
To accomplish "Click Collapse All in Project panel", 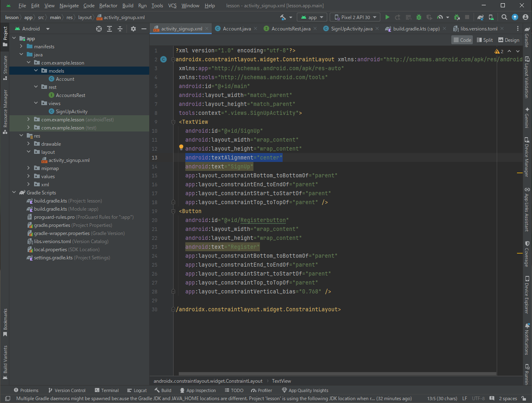I will coord(120,29).
